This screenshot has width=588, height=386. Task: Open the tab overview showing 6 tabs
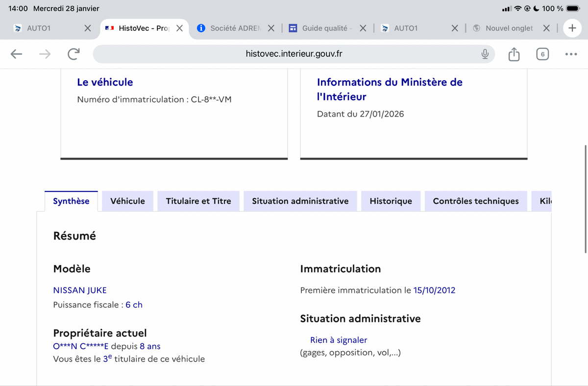coord(542,54)
